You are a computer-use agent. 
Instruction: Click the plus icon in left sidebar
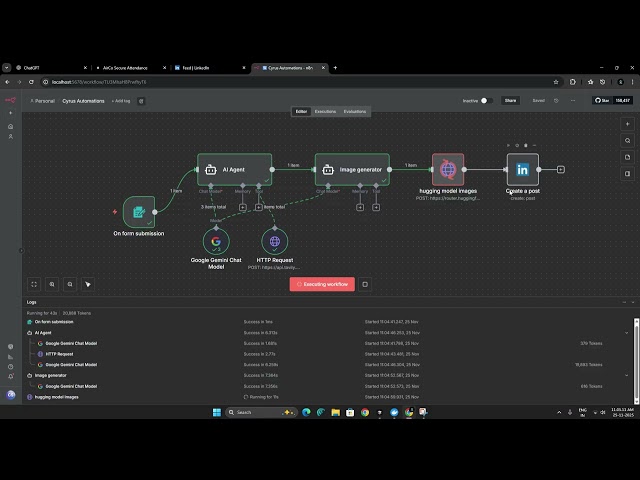[11, 113]
